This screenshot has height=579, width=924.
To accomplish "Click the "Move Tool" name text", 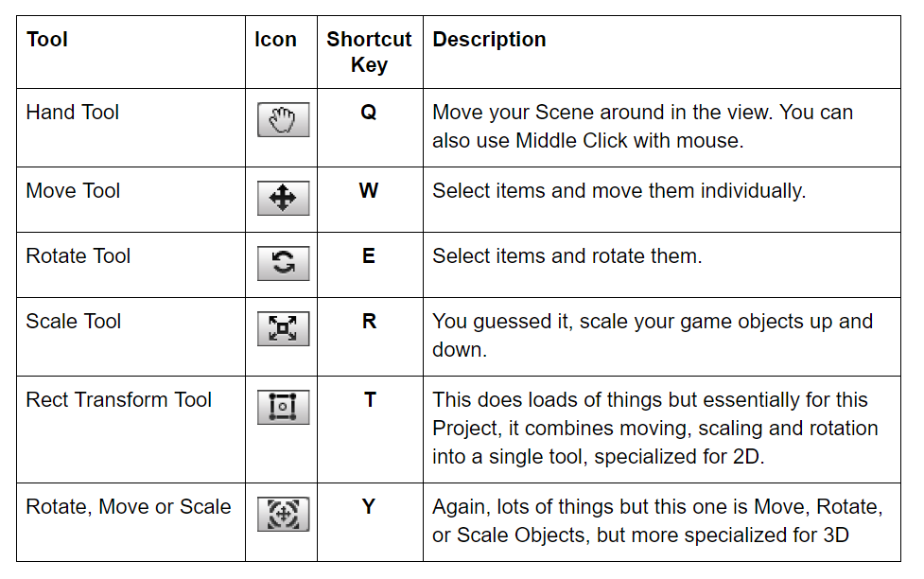I will click(x=73, y=191).
